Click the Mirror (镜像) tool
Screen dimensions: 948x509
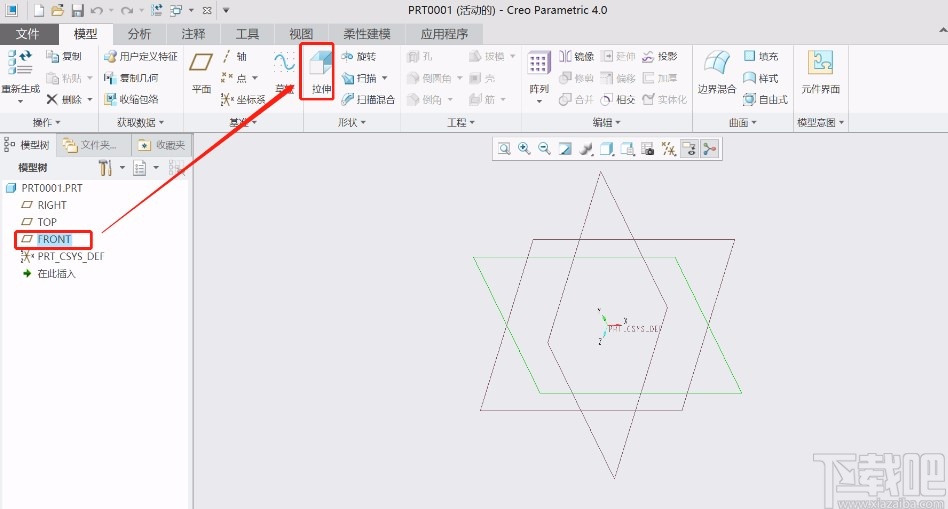pyautogui.click(x=576, y=56)
